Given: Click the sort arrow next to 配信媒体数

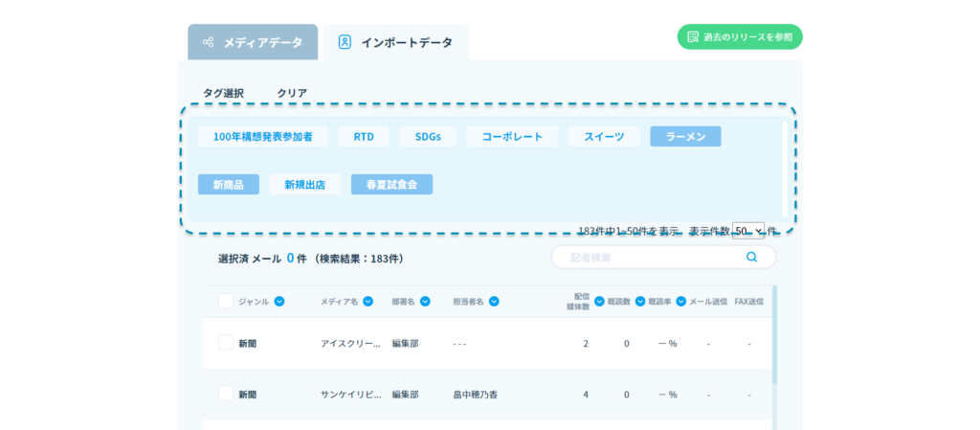Looking at the screenshot, I should point(599,302).
